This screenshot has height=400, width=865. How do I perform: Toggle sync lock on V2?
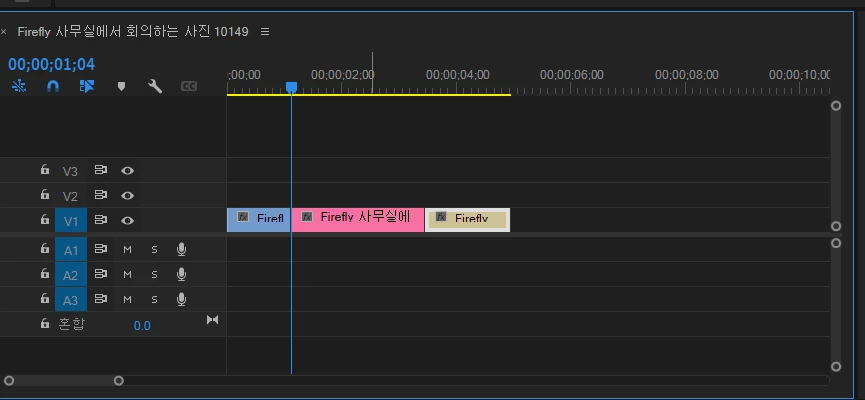(100, 195)
